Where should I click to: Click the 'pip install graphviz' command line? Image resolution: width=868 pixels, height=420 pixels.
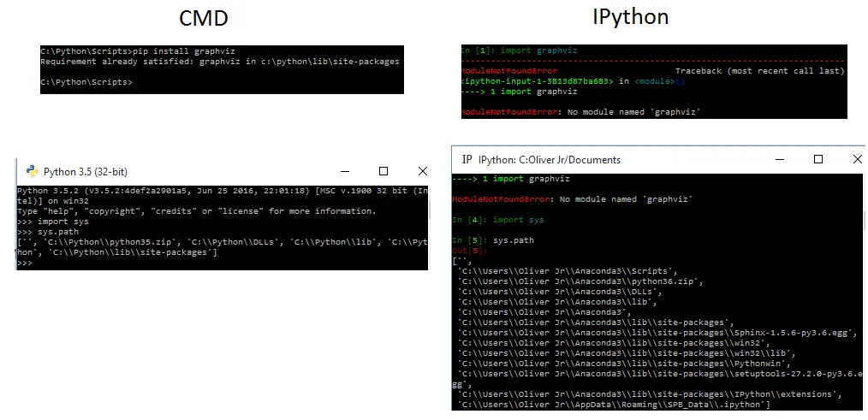point(138,51)
